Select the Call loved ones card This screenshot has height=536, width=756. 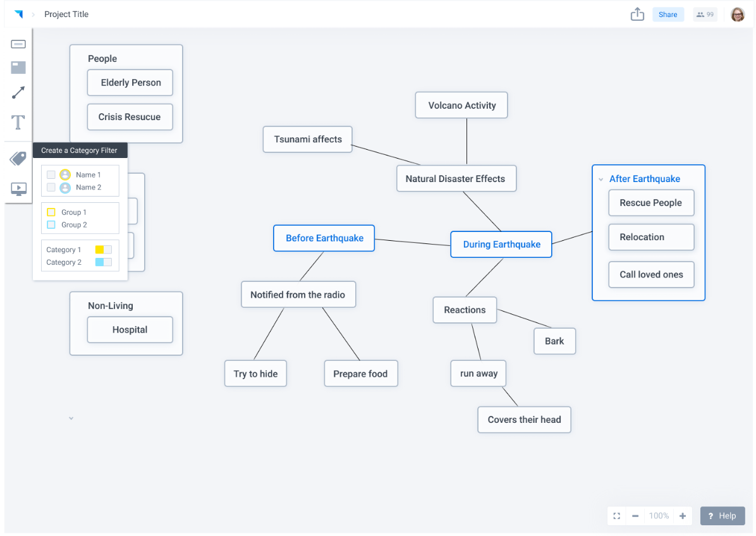click(651, 275)
